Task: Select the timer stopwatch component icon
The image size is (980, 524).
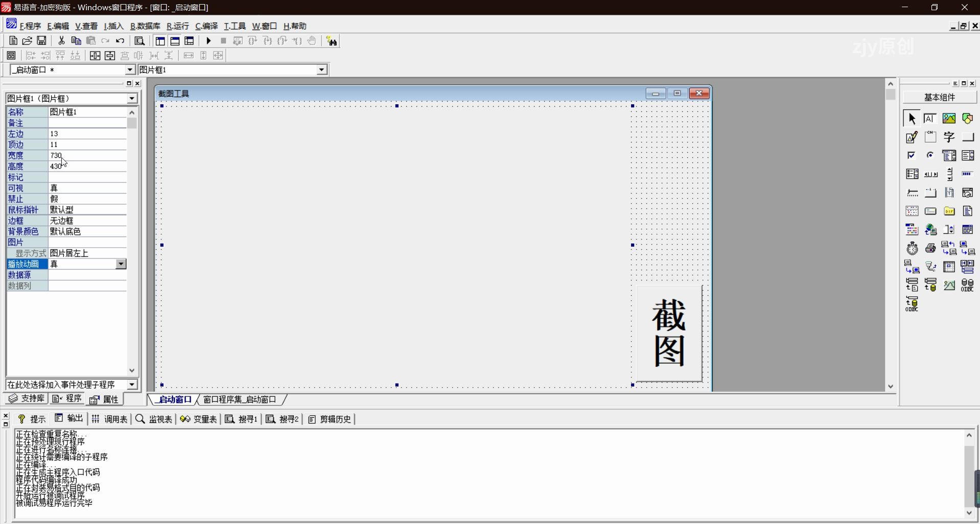Action: coord(912,248)
